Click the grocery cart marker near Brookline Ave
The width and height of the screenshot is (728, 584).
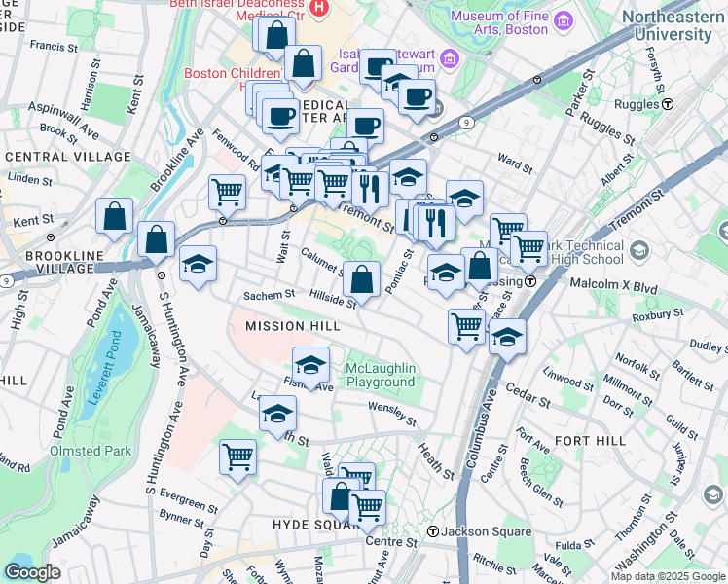pyautogui.click(x=227, y=193)
